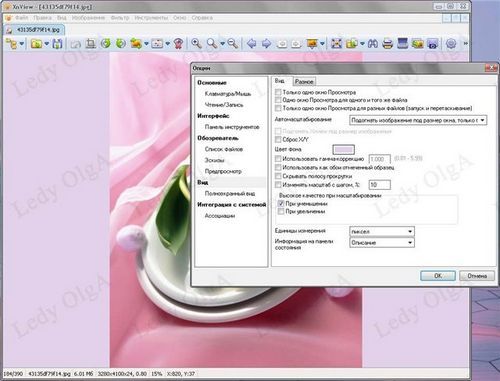Click the red-eye correction toolbar icon
The width and height of the screenshot is (500, 381).
[x=179, y=43]
